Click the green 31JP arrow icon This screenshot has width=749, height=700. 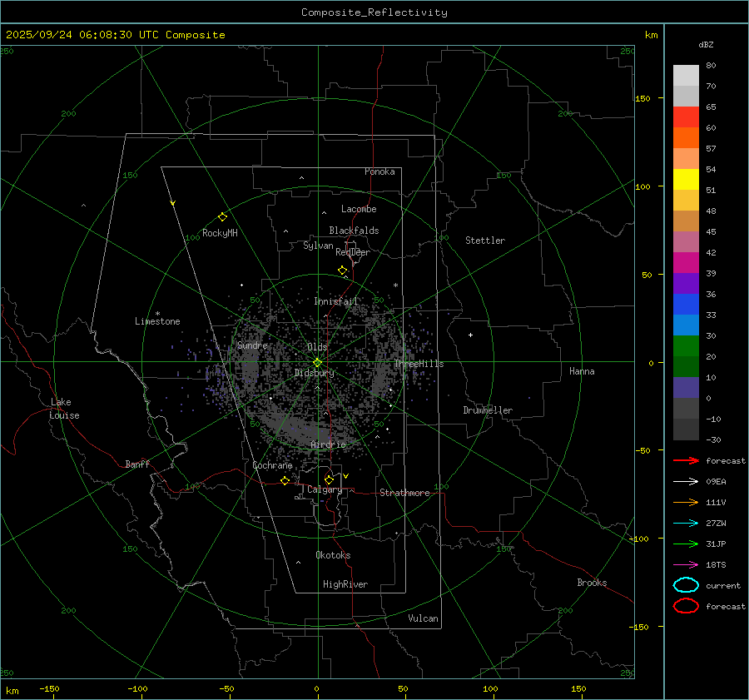[686, 544]
